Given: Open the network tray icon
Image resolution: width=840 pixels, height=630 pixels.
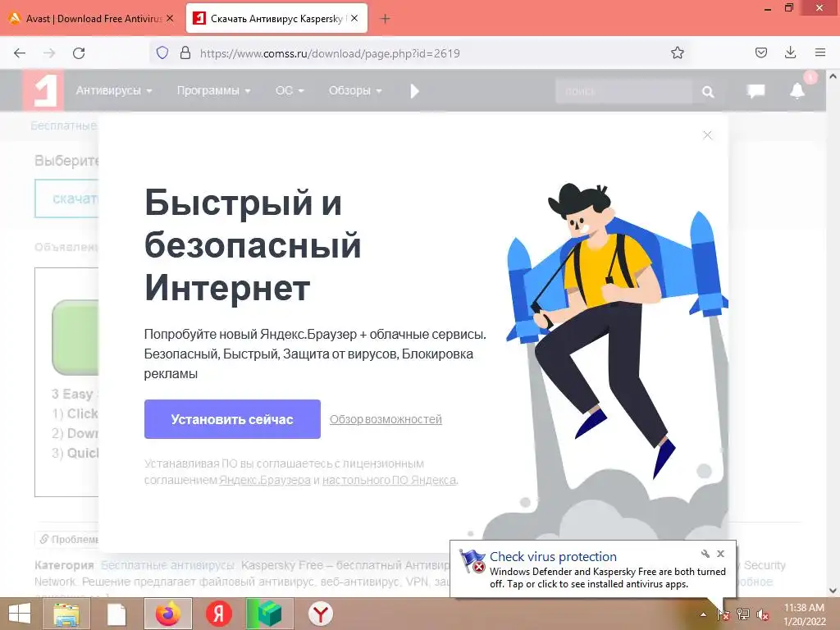Looking at the screenshot, I should pos(743,614).
